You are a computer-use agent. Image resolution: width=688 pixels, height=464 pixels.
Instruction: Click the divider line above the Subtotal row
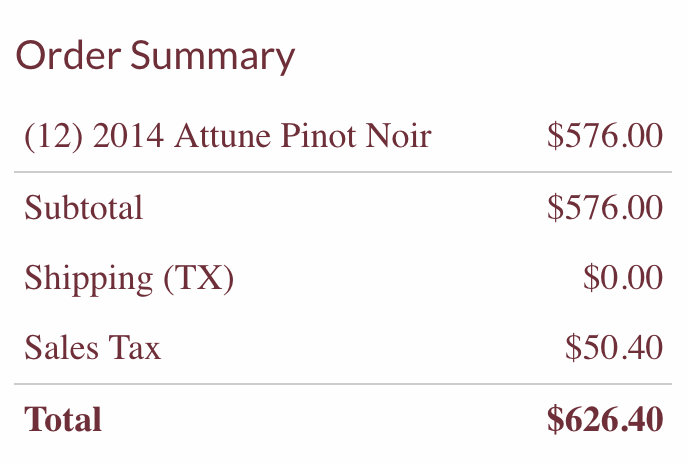(343, 172)
